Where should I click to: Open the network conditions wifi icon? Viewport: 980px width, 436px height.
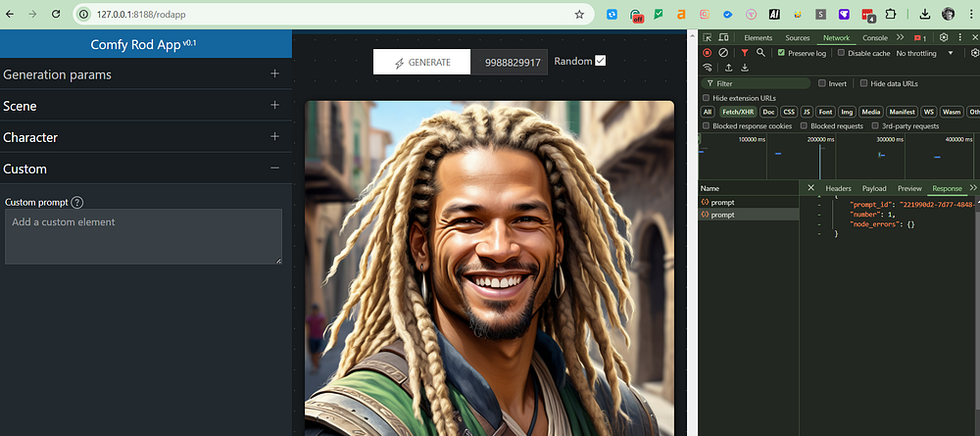coord(708,68)
